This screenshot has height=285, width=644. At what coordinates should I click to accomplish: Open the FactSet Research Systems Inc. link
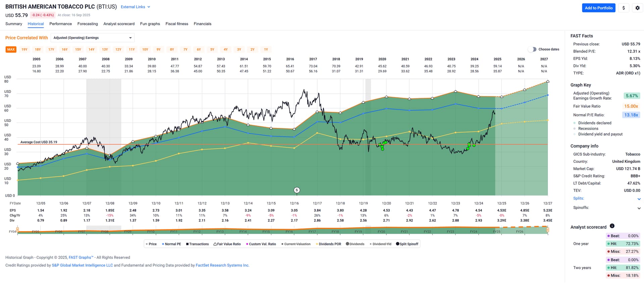point(222,265)
